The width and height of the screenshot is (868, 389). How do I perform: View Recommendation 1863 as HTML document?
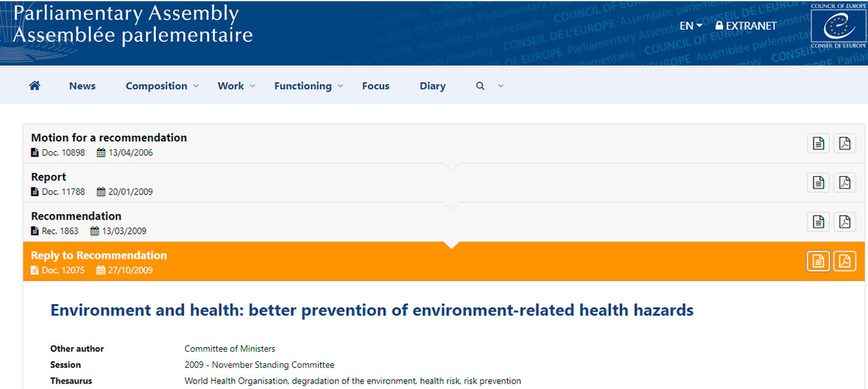click(818, 222)
